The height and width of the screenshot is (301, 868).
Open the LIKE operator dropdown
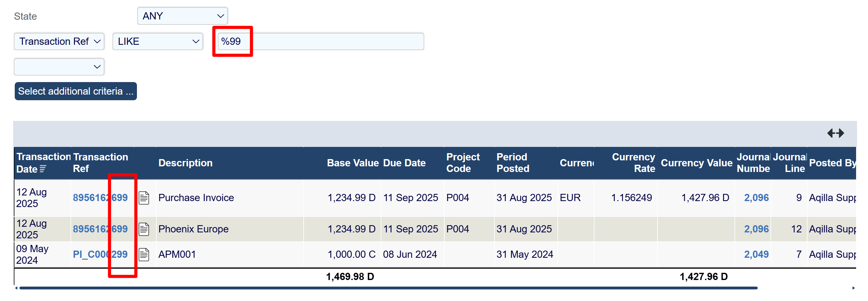point(158,41)
